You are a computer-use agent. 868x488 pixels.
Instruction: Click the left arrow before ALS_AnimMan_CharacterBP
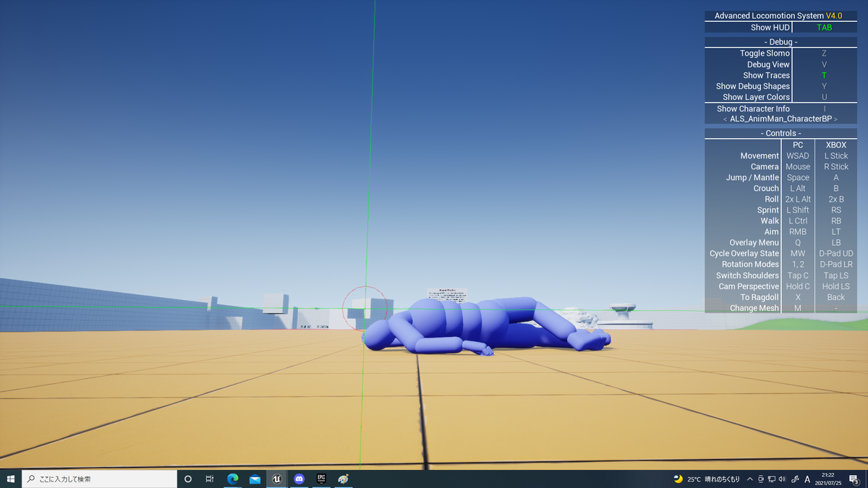pos(726,119)
